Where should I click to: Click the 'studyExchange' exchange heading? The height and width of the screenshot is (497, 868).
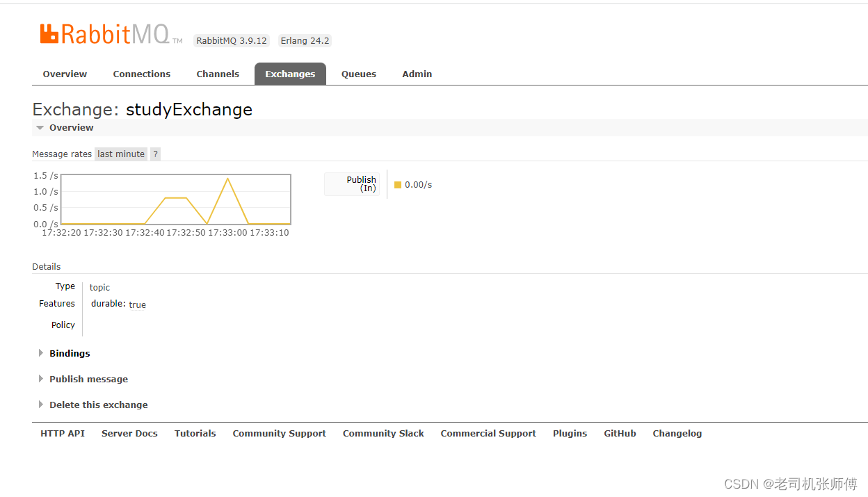tap(189, 110)
